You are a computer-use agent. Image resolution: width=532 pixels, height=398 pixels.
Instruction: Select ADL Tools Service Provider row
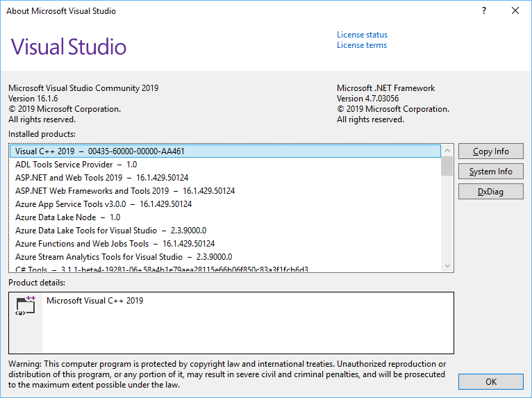pyautogui.click(x=225, y=165)
